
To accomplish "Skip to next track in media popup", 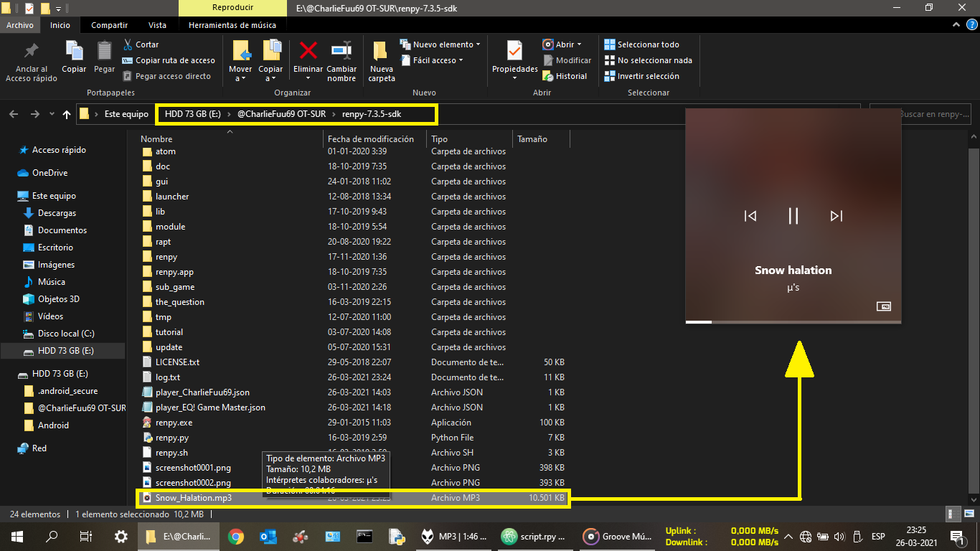I will point(836,216).
